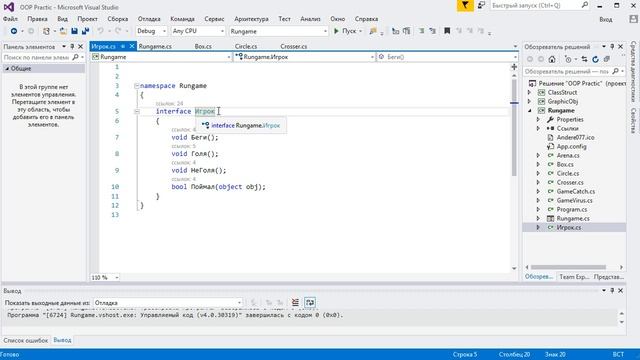Expand the ClassStruct project node
The height and width of the screenshot is (360, 640).
(529, 93)
